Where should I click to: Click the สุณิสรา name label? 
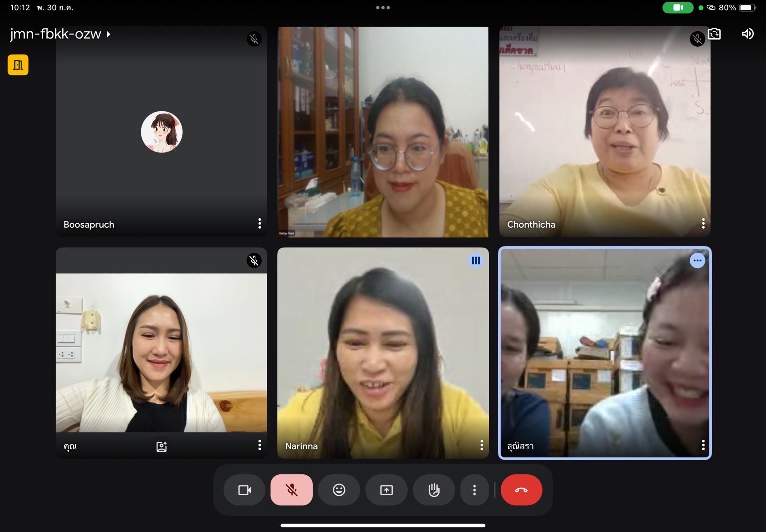click(520, 446)
